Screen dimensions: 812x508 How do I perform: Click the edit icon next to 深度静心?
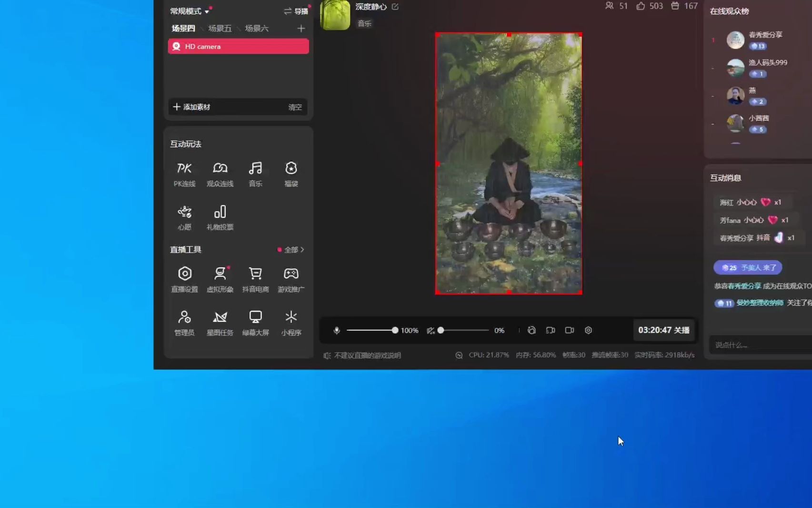click(395, 7)
